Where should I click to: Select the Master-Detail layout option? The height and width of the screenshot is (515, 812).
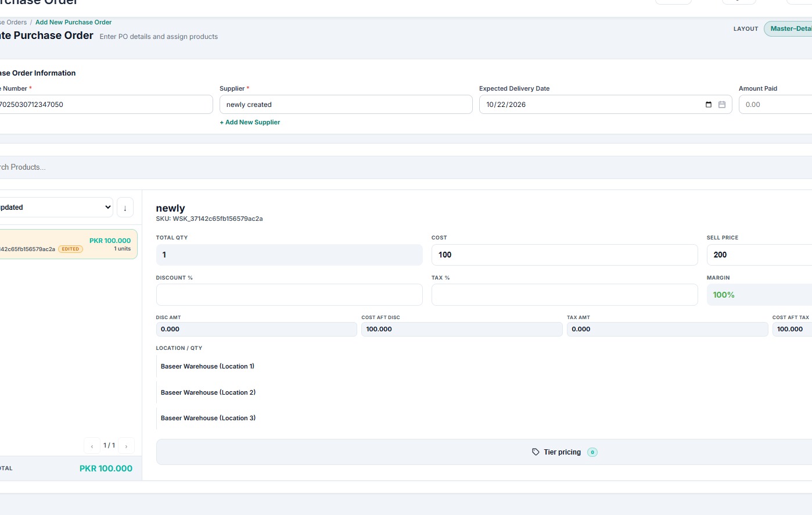[789, 28]
